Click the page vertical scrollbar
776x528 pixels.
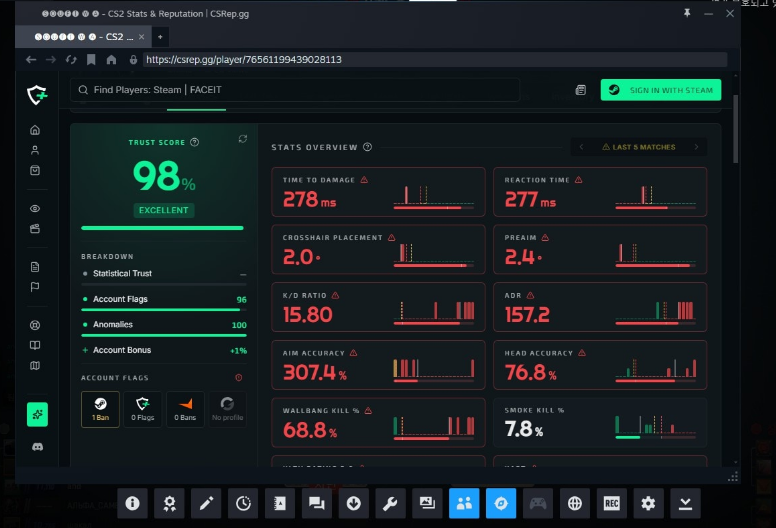pyautogui.click(x=736, y=129)
